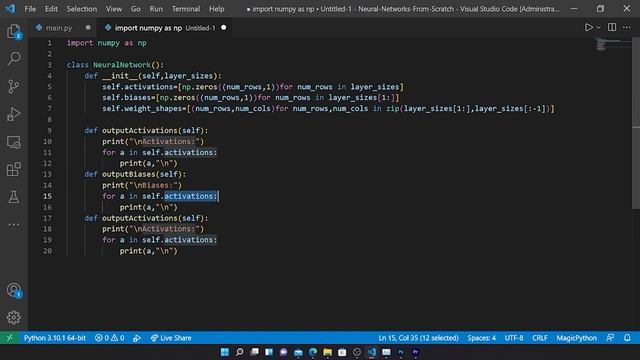Show additional views via the activity bar ellipsis
The height and width of the screenshot is (360, 640).
(14, 224)
